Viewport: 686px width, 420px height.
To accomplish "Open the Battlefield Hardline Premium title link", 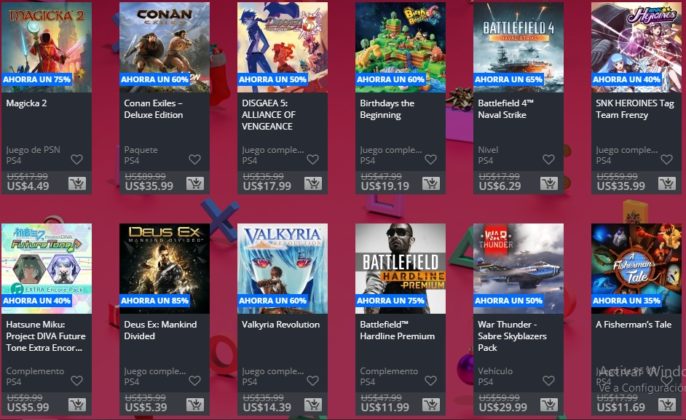I will 397,330.
